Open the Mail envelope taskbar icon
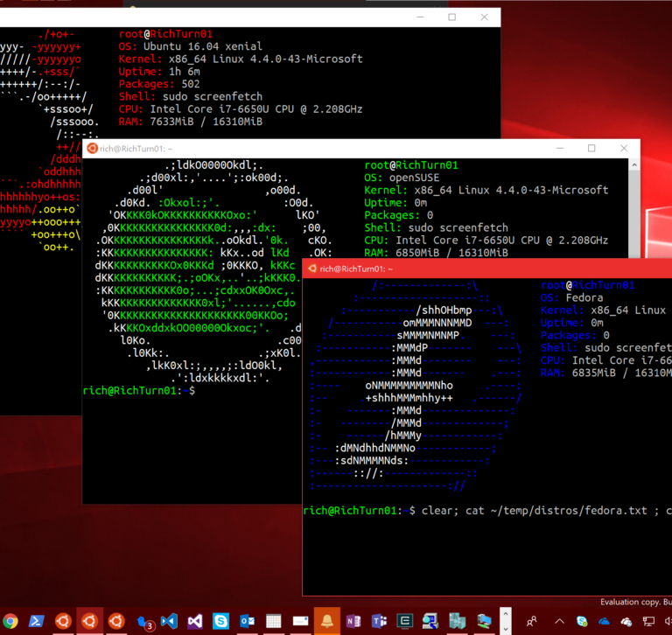 (300, 621)
